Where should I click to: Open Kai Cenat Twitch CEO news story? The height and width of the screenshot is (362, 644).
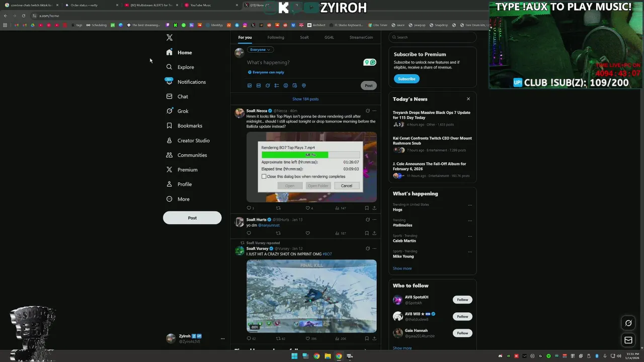tap(432, 144)
